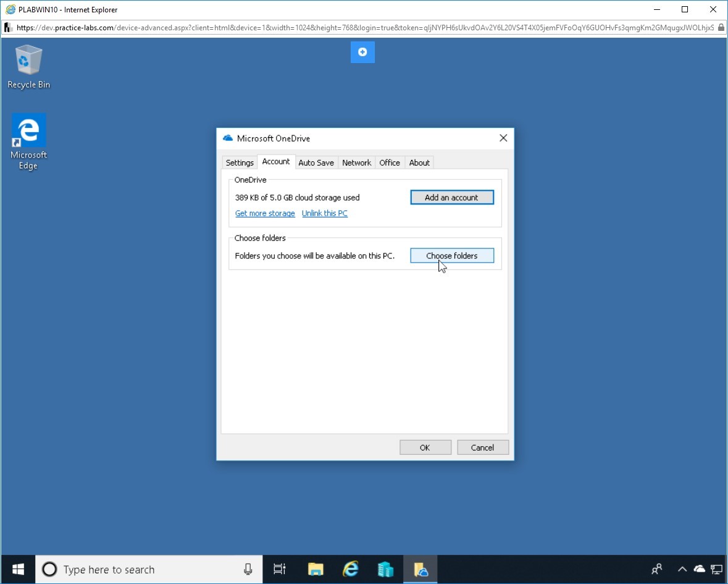
Task: Click the Cortana circle icon
Action: (49, 569)
